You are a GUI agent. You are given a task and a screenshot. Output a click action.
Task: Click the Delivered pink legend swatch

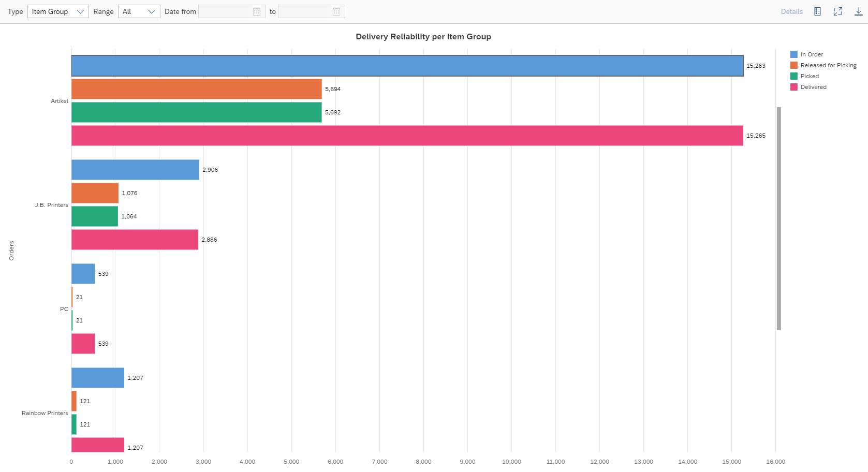[x=794, y=87]
